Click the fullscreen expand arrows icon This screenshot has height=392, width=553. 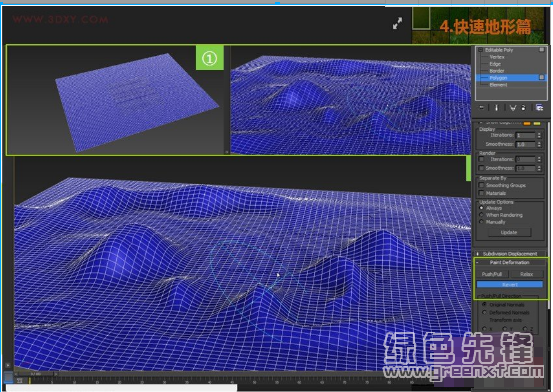397,24
